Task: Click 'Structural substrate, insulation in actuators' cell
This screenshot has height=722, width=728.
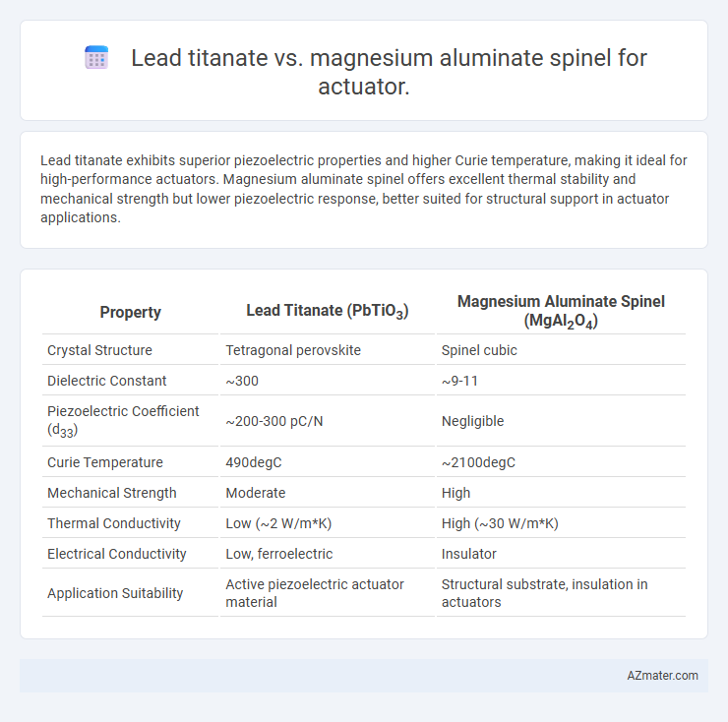Action: coord(545,593)
